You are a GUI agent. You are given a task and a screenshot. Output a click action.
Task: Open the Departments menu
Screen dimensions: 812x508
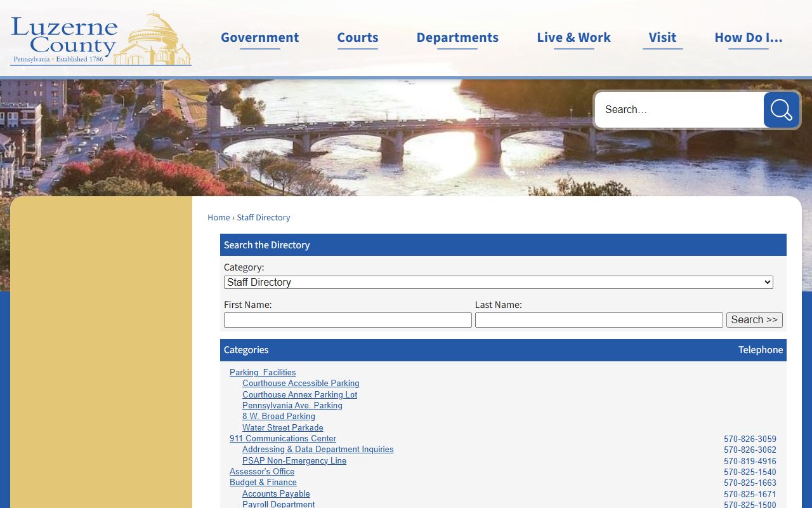tap(457, 37)
